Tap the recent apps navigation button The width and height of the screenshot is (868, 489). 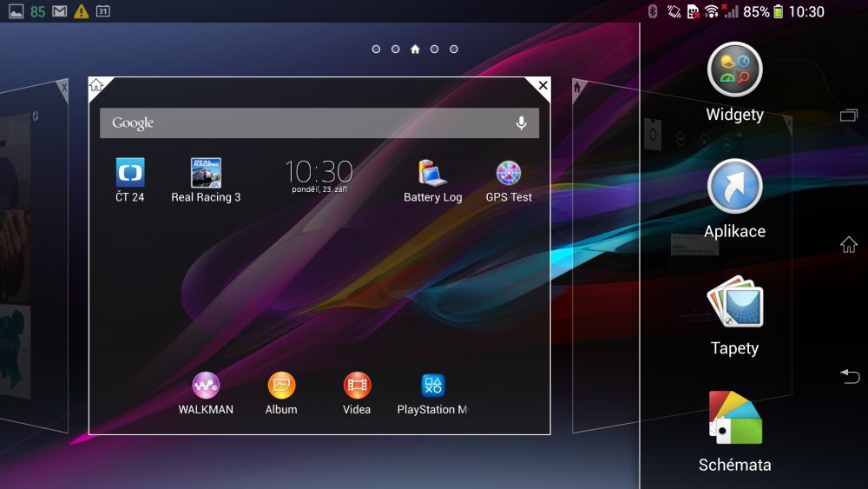tap(848, 116)
